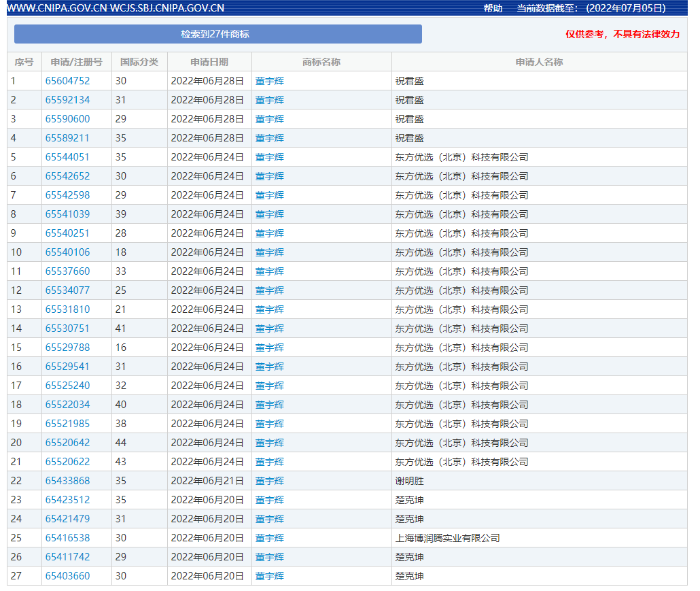Click the 检索到27件商标 results banner
This screenshot has width=700, height=591.
coord(217,34)
